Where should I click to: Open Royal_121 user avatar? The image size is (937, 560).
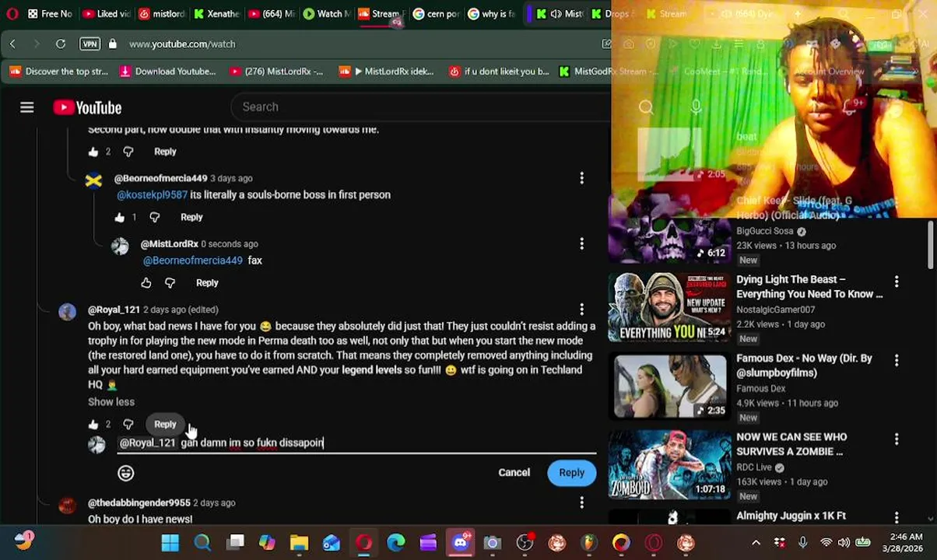click(68, 313)
